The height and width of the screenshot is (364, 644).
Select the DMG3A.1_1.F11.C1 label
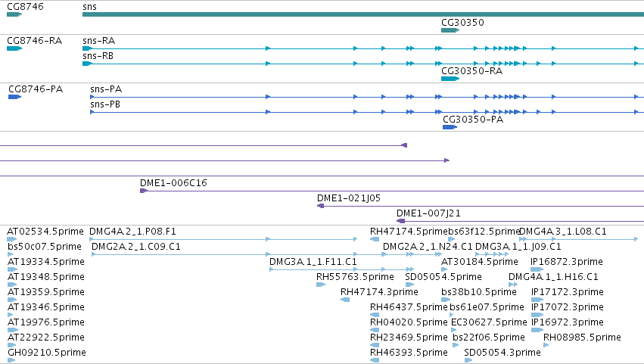(313, 262)
